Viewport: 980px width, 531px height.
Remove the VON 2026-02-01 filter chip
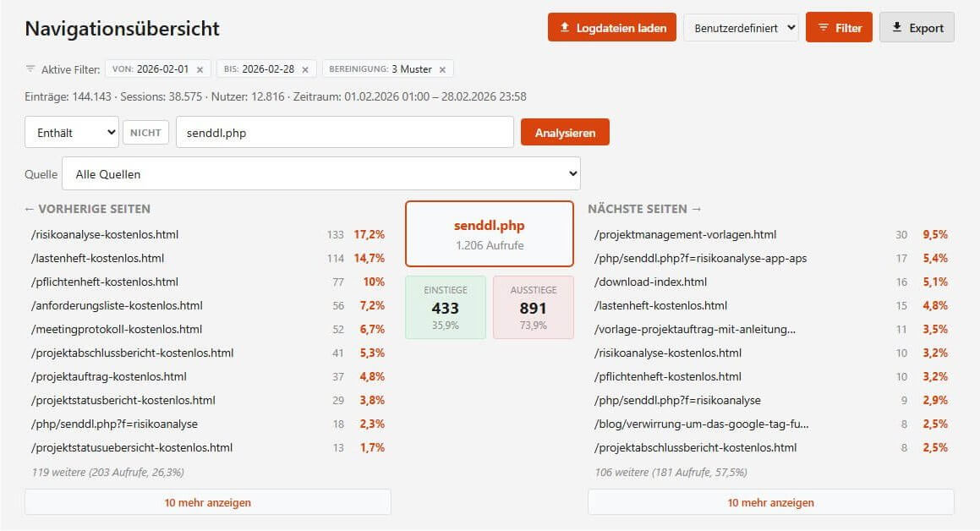pyautogui.click(x=200, y=69)
